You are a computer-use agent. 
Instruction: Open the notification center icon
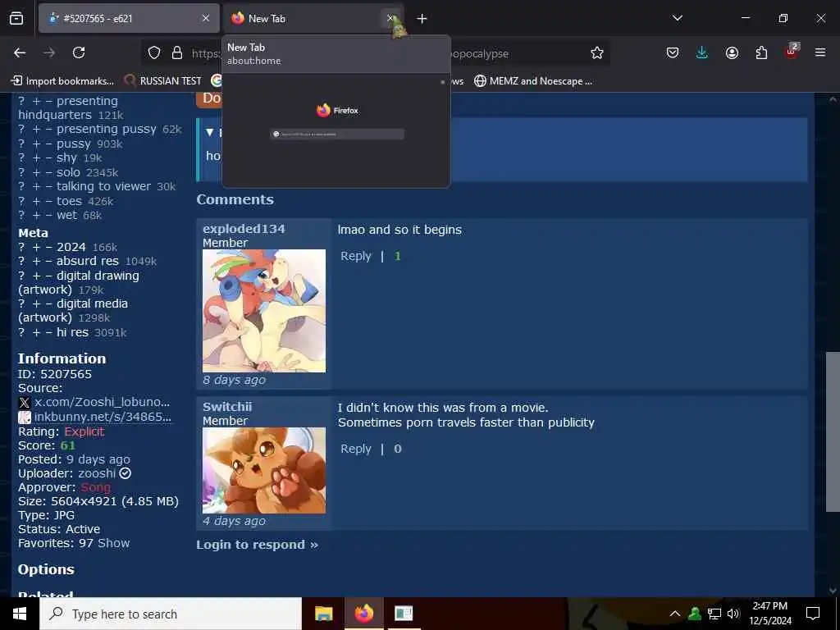pos(813,614)
